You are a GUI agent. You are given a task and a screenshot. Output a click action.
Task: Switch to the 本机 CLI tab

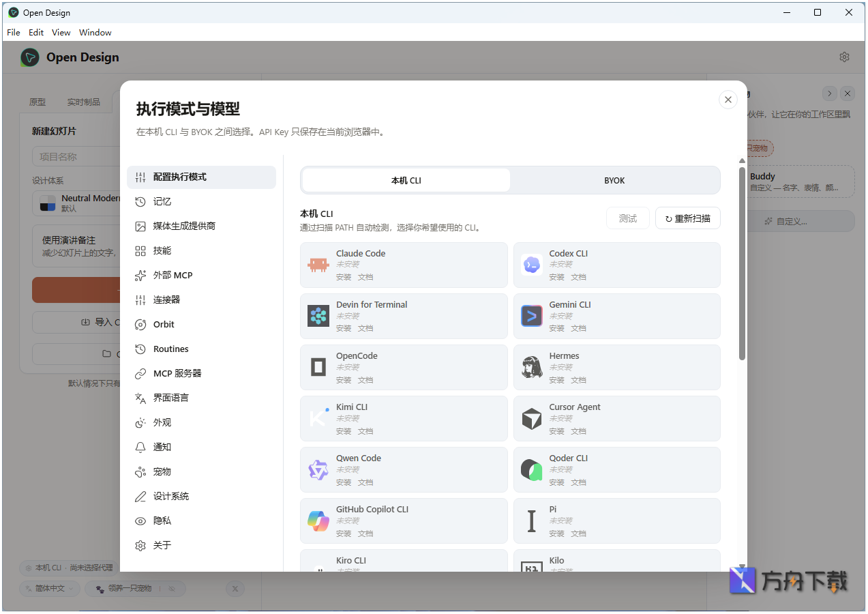click(406, 180)
